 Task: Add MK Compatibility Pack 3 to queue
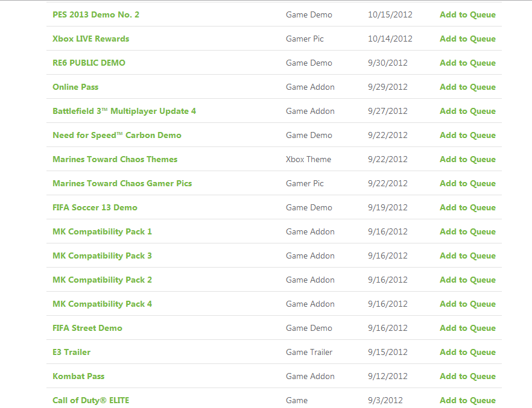click(467, 256)
